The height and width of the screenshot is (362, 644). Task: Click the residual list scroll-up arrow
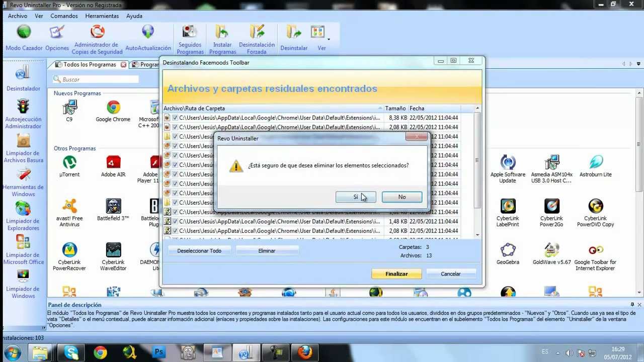click(x=477, y=108)
